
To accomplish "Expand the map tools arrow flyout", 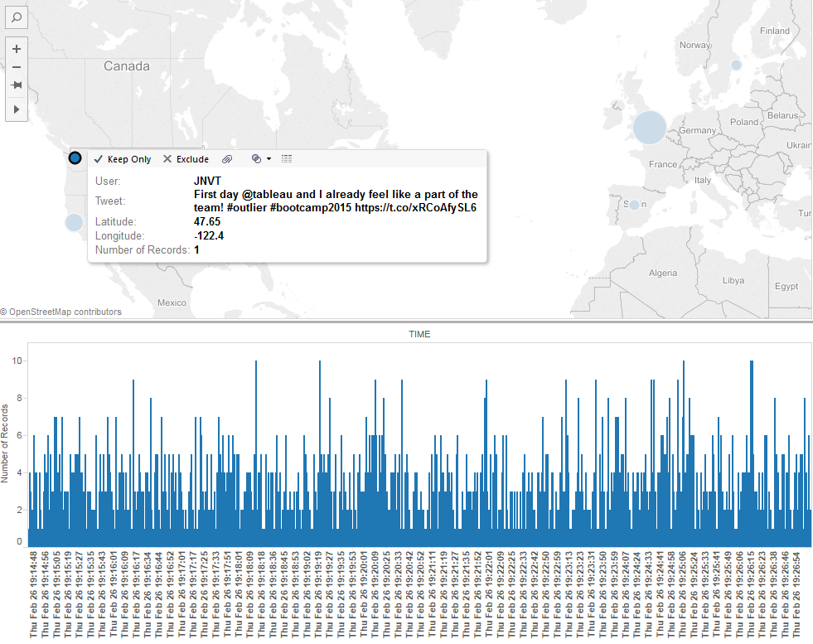I will point(17,109).
